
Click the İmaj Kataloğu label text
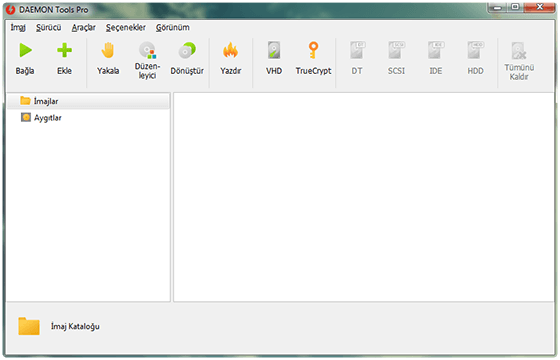pos(75,326)
